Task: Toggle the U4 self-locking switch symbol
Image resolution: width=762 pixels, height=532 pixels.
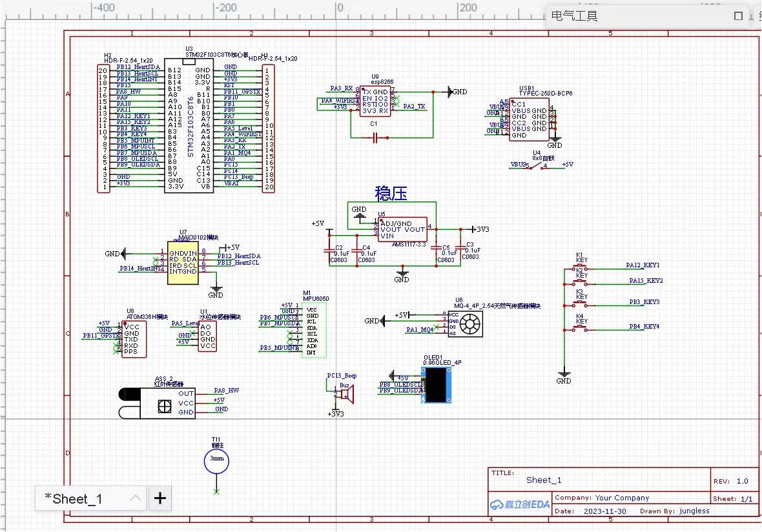Action: click(x=536, y=165)
